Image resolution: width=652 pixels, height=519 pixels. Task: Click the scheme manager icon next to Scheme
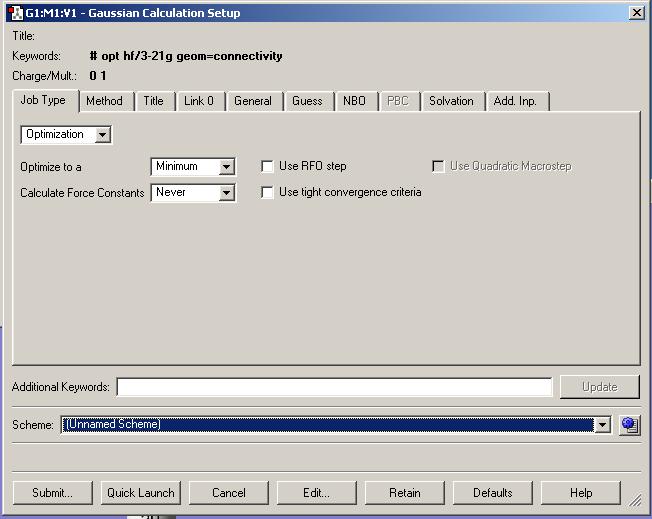click(630, 425)
